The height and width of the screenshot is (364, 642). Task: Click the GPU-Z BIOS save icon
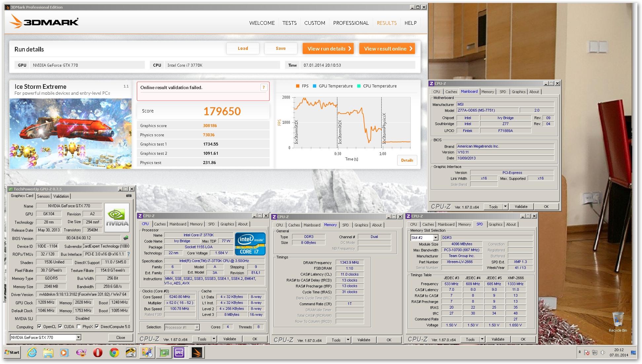click(126, 238)
